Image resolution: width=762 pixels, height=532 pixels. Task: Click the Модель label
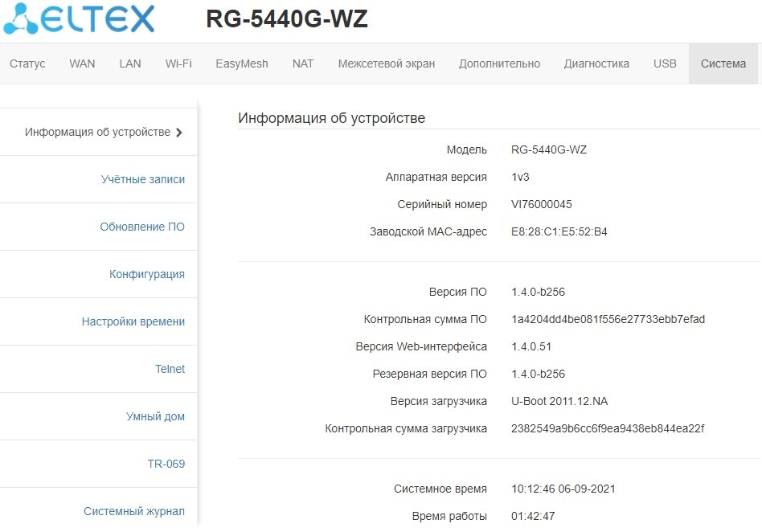point(466,149)
